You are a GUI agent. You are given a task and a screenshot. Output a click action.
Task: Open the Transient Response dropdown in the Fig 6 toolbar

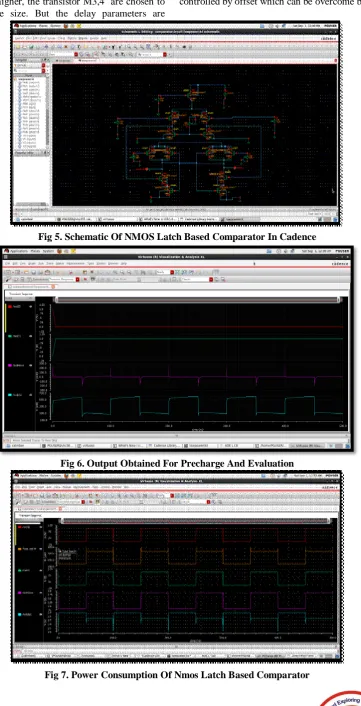[64, 280]
